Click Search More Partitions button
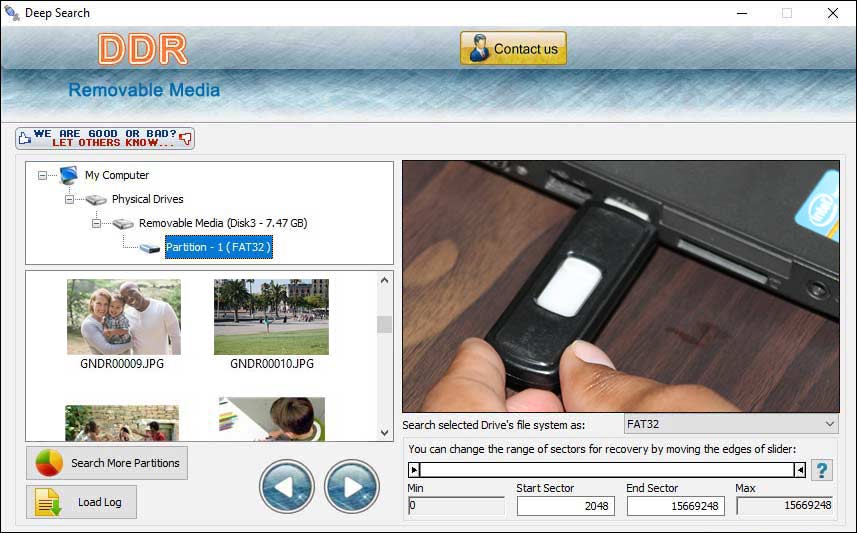This screenshot has height=533, width=857. click(107, 463)
